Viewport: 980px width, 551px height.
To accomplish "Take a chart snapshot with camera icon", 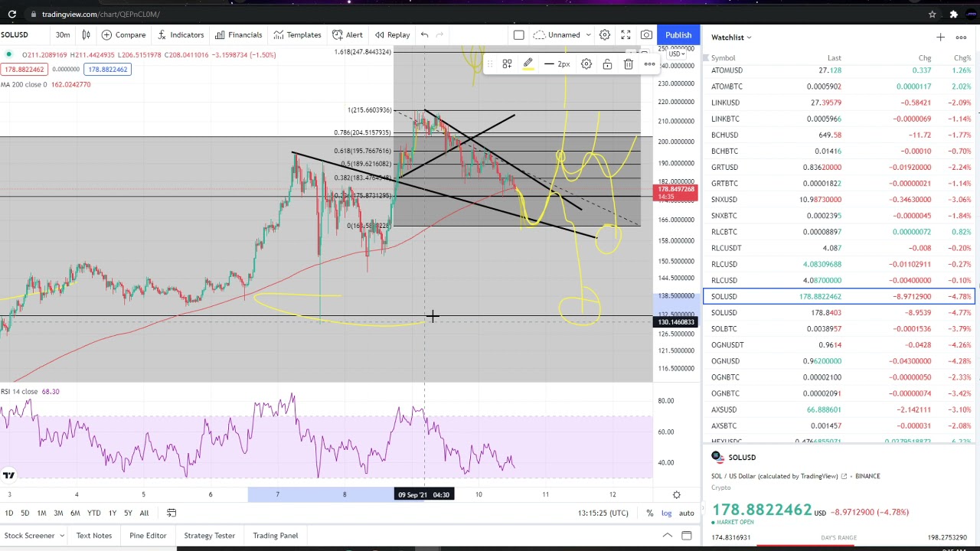I will point(646,34).
